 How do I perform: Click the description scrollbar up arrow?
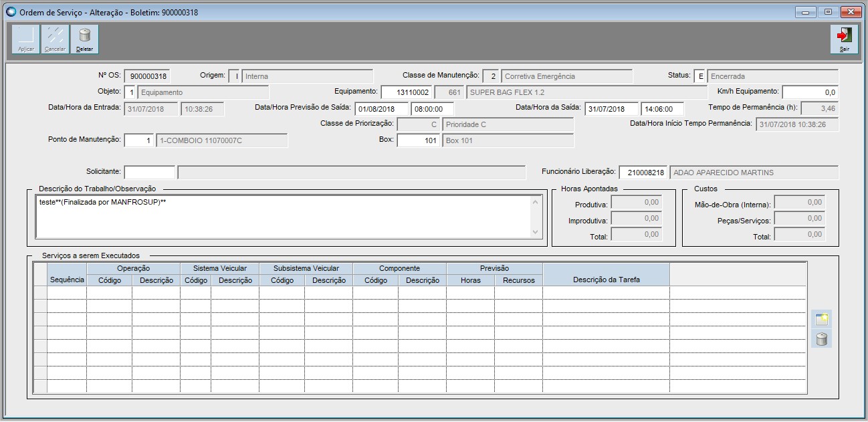[x=536, y=201]
